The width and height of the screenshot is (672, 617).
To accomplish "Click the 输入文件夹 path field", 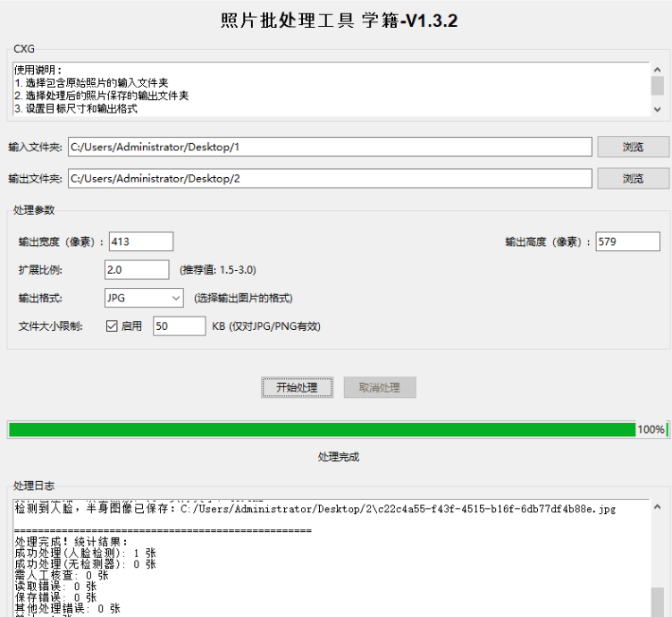I will pyautogui.click(x=330, y=147).
